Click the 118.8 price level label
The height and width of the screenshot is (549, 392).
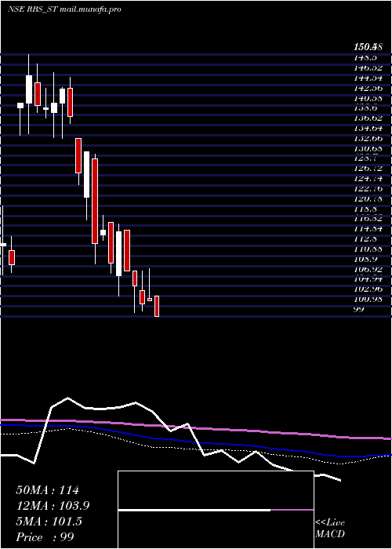[x=367, y=209]
